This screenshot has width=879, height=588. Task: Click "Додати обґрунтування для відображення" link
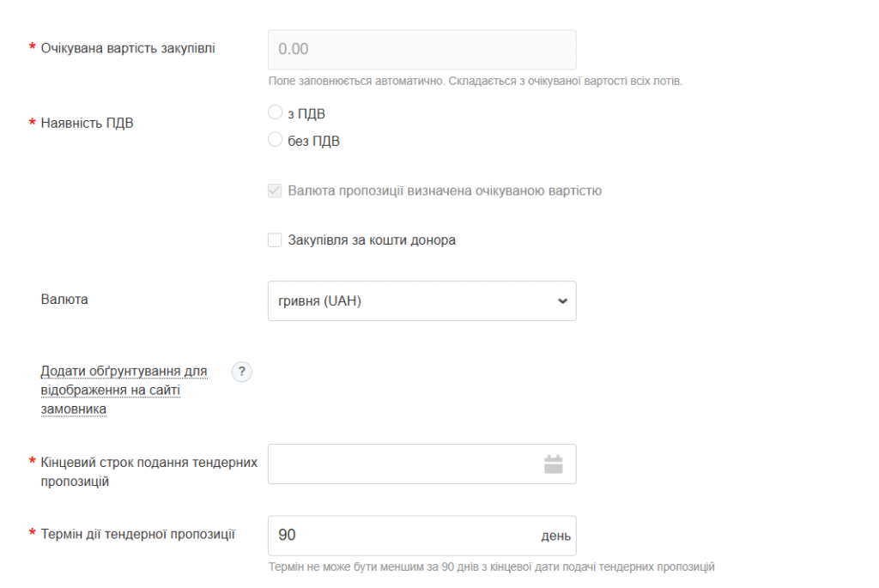(124, 390)
